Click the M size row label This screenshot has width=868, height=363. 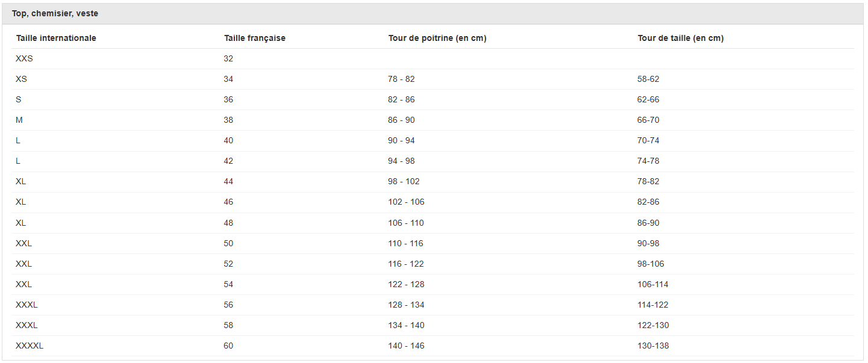point(19,120)
